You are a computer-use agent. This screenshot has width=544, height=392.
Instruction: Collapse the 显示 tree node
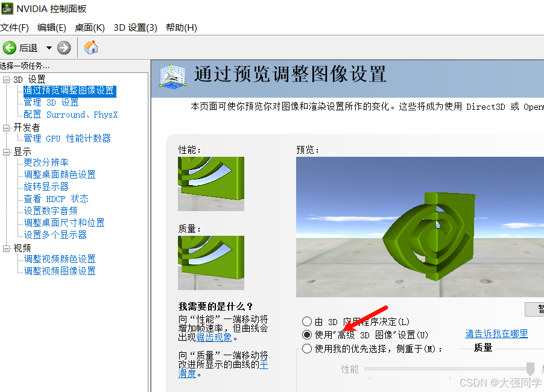[x=6, y=152]
